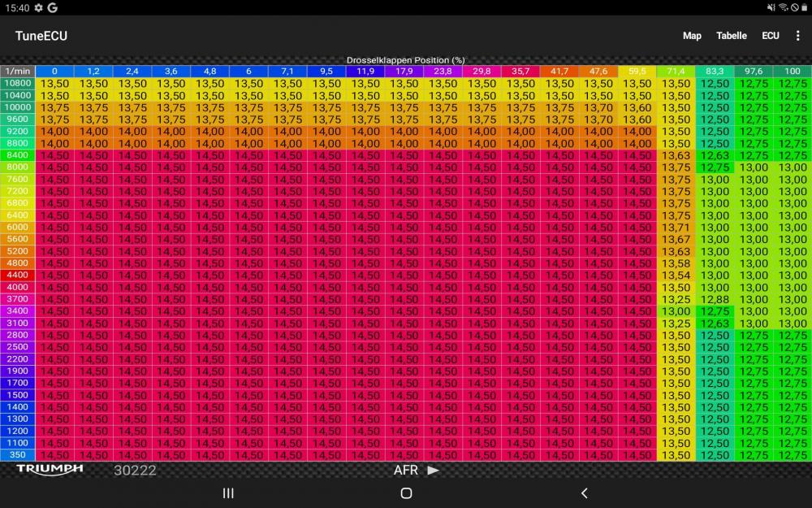Open the ECU menu
The image size is (812, 508).
point(771,36)
